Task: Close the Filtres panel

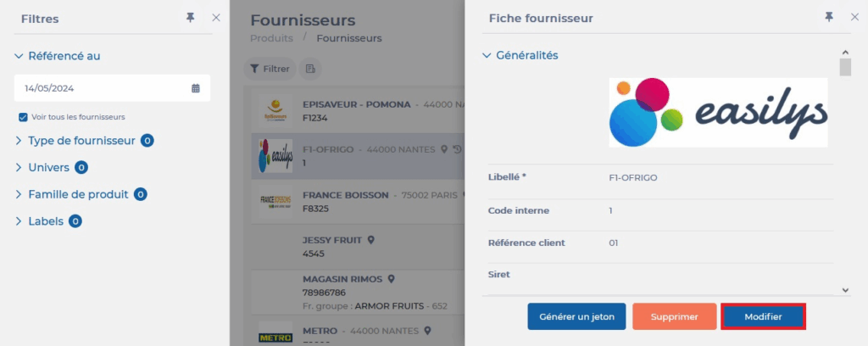Action: (216, 18)
